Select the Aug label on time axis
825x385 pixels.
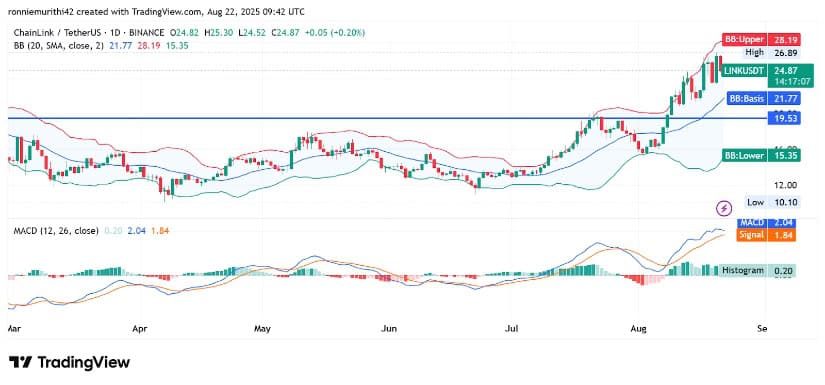pos(638,329)
